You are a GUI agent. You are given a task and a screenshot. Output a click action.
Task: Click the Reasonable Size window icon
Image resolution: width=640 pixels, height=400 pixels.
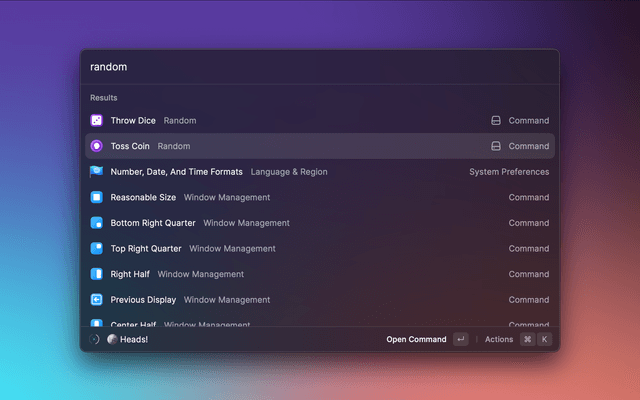pyautogui.click(x=97, y=197)
